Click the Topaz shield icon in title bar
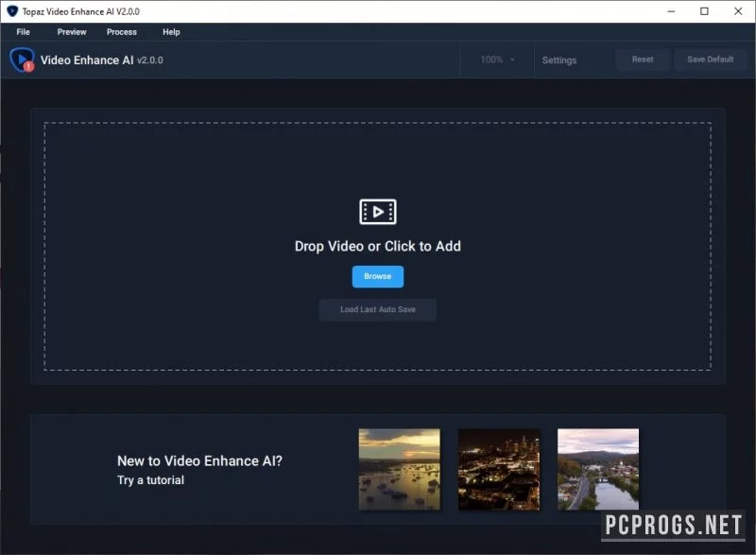Viewport: 756px width, 555px height. (12, 11)
